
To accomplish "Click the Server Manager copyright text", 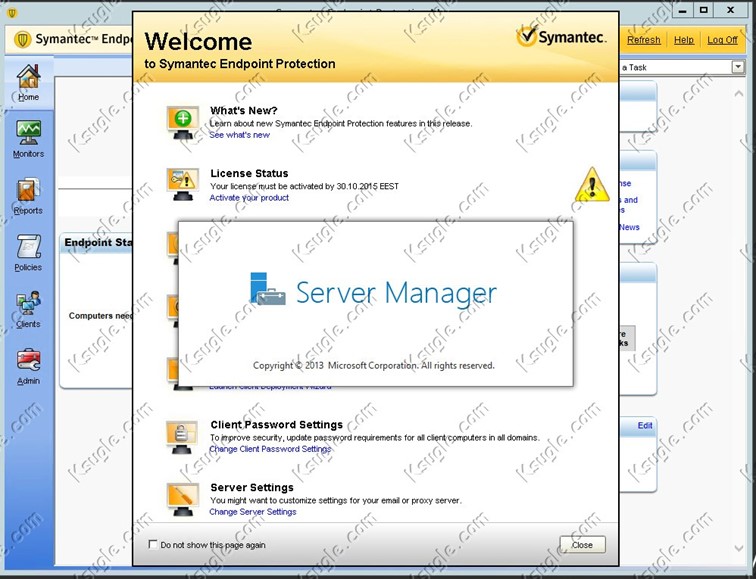I will tap(374, 365).
